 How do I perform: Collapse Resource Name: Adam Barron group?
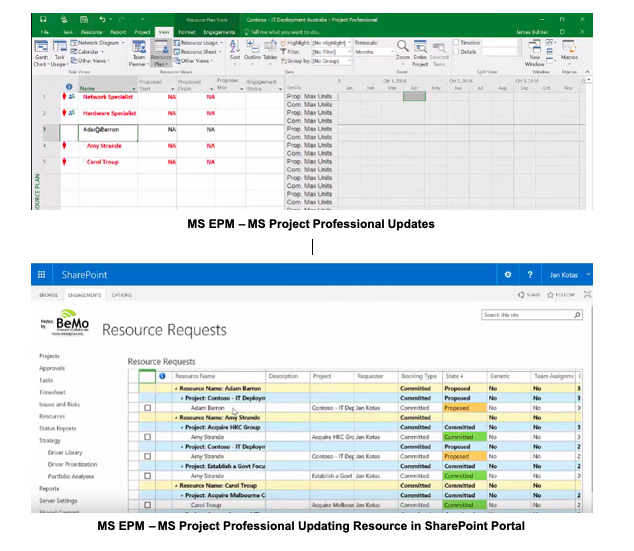(176, 388)
